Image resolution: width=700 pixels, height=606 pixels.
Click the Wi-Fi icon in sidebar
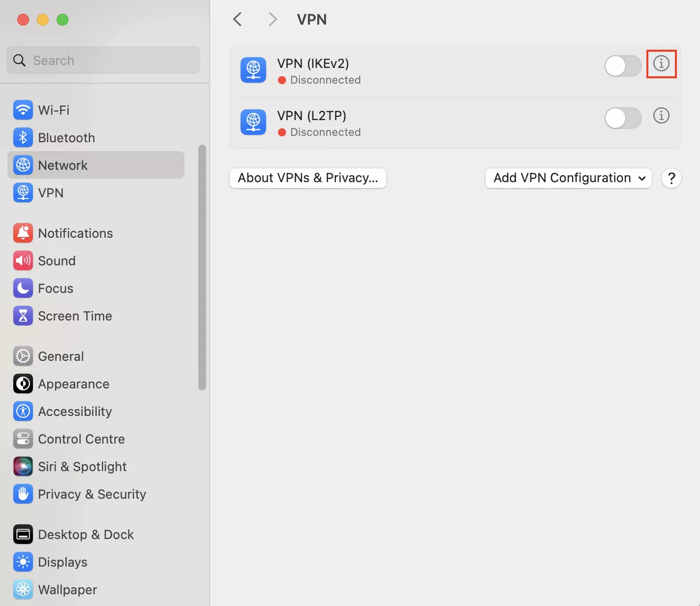click(x=23, y=110)
